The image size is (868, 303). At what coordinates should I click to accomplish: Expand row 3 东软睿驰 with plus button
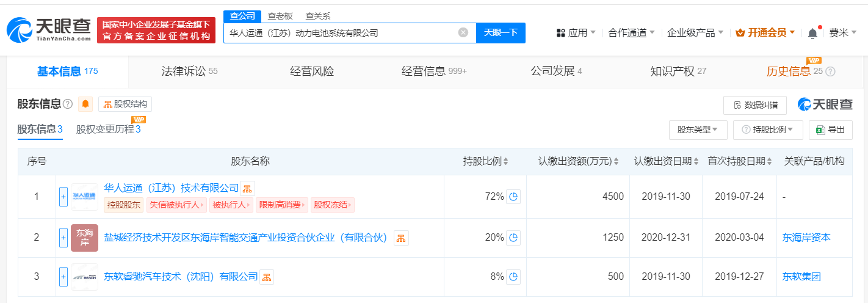[x=63, y=277]
